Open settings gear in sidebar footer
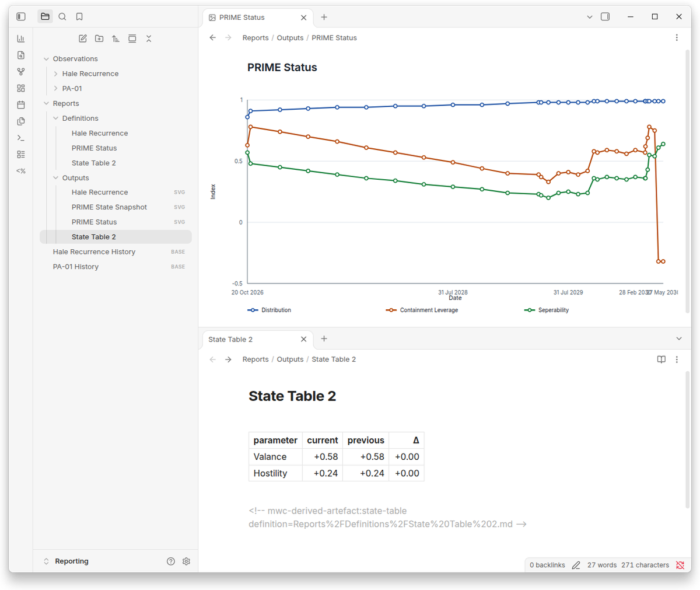Image resolution: width=700 pixels, height=590 pixels. point(186,561)
